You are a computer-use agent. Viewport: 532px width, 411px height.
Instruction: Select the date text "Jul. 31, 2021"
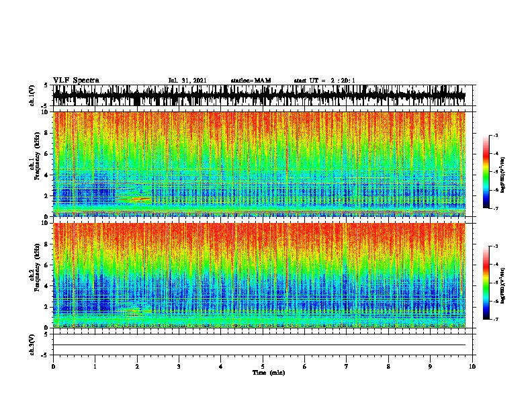187,81
